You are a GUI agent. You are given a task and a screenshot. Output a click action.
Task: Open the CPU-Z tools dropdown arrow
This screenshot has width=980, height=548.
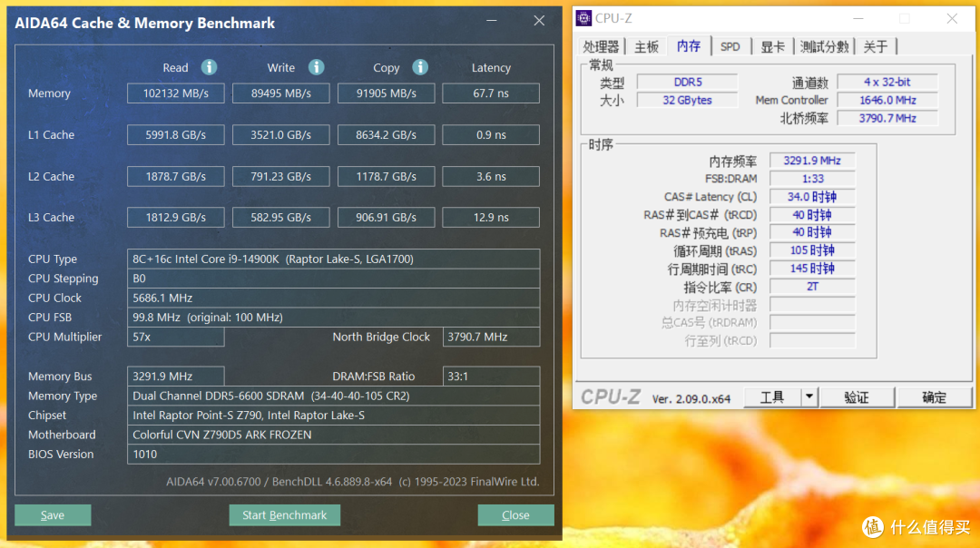pyautogui.click(x=809, y=396)
